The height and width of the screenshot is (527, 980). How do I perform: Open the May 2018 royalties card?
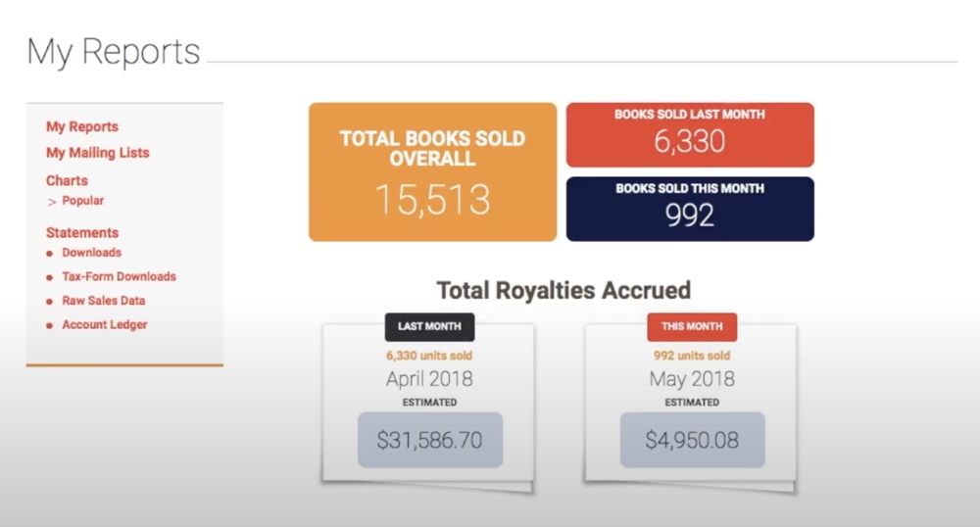(691, 379)
